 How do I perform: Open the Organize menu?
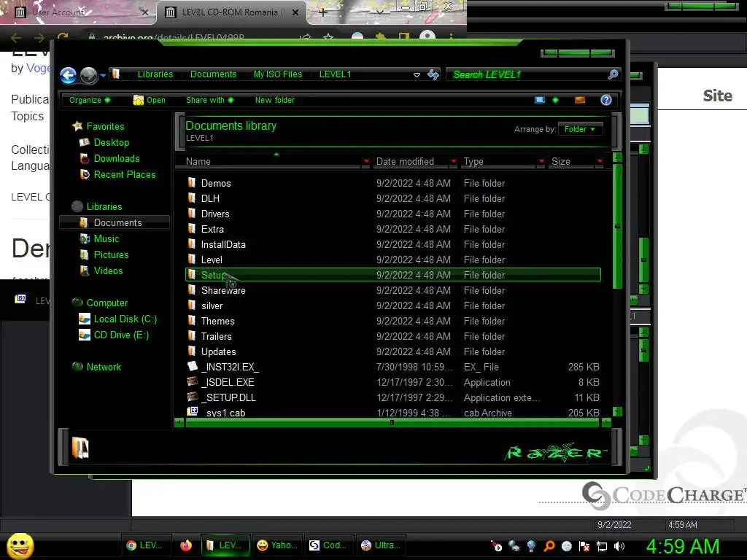point(89,100)
